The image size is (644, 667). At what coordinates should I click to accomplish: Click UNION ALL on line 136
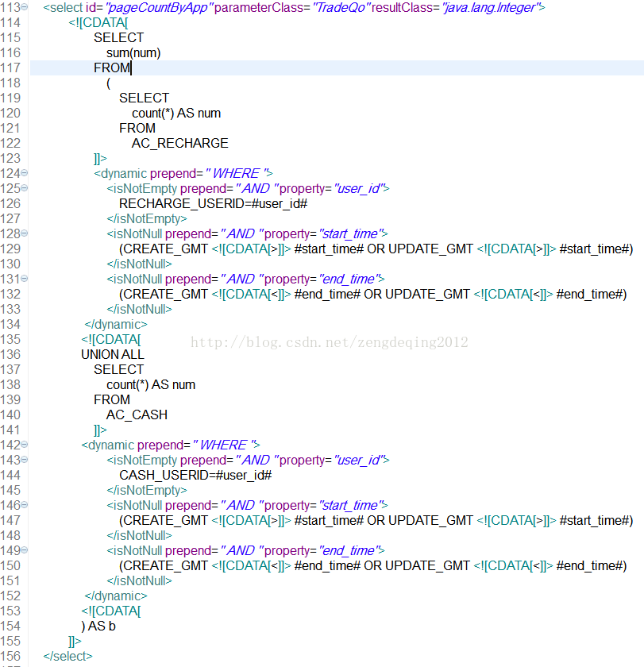coord(113,354)
